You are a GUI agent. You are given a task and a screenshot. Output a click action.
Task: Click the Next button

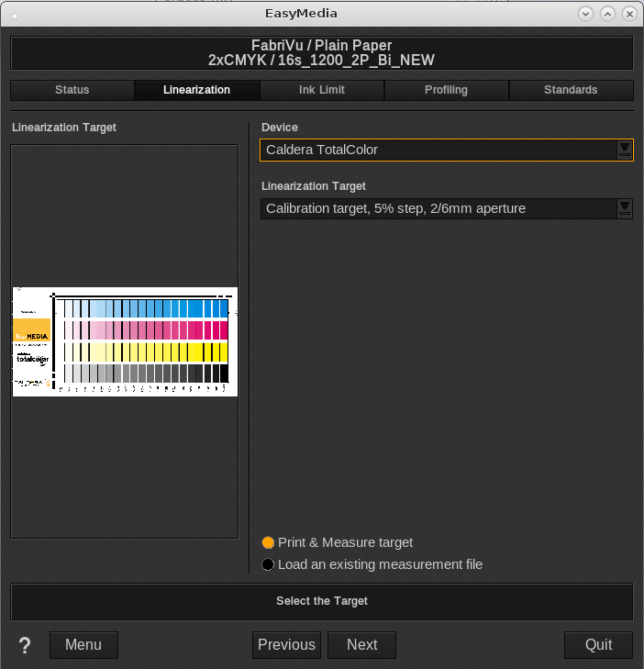pyautogui.click(x=361, y=645)
